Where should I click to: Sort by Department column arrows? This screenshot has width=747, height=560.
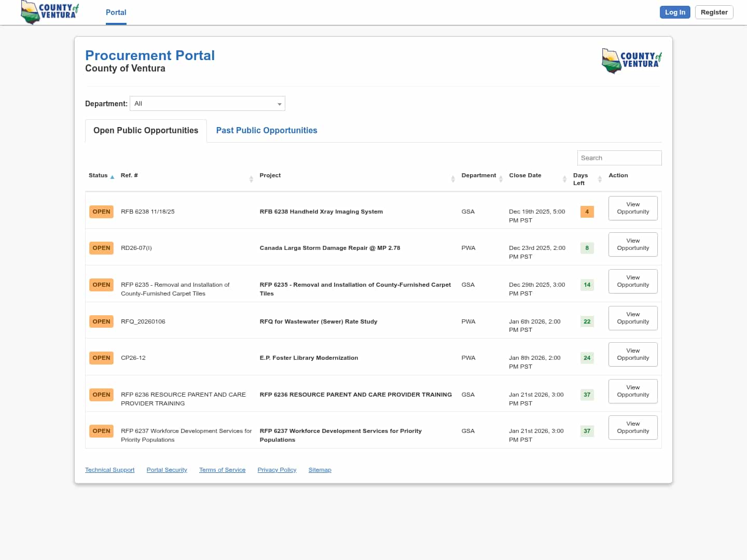point(501,179)
